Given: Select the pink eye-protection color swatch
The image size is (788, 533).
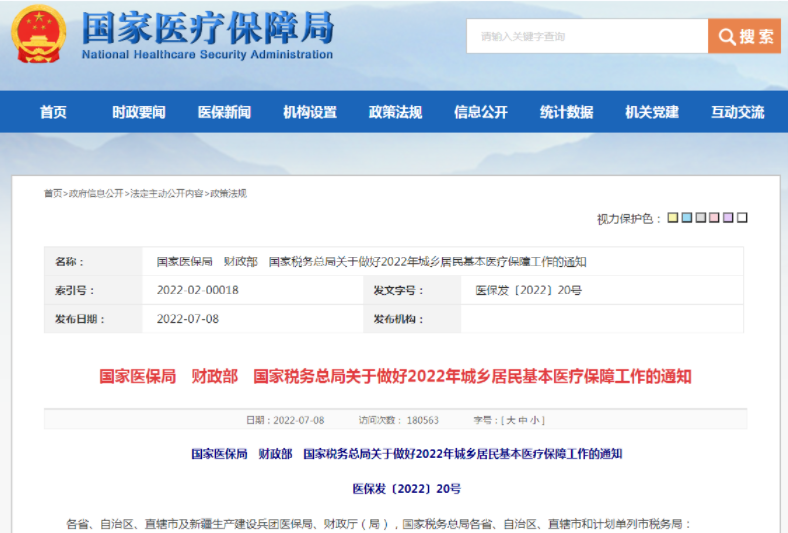Looking at the screenshot, I should click(715, 218).
